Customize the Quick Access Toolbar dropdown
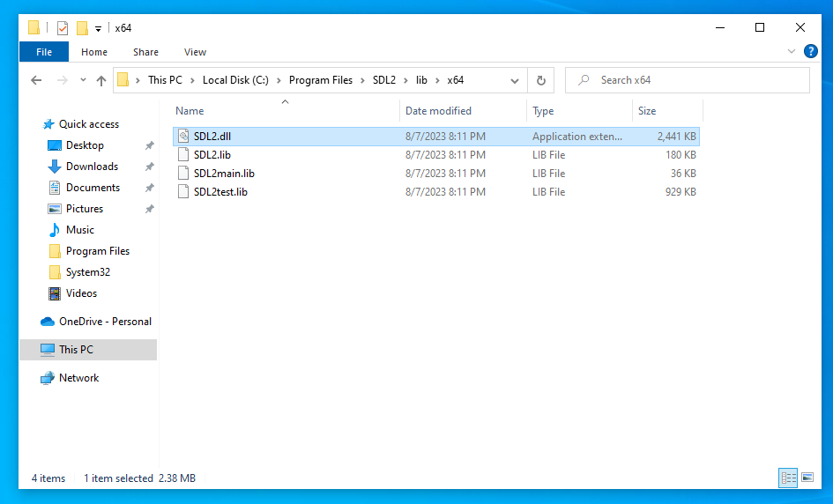Viewport: 833px width, 504px height. click(x=99, y=28)
